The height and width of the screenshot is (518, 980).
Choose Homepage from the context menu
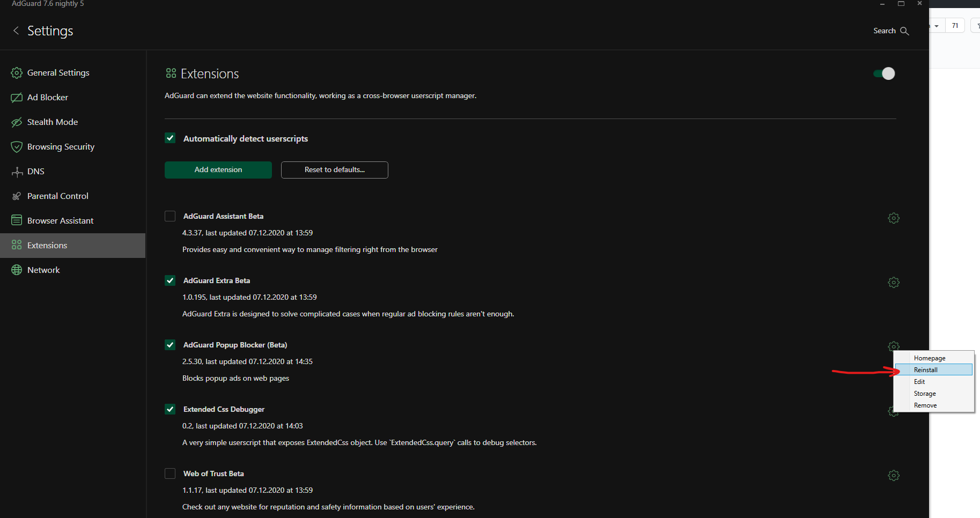point(934,358)
